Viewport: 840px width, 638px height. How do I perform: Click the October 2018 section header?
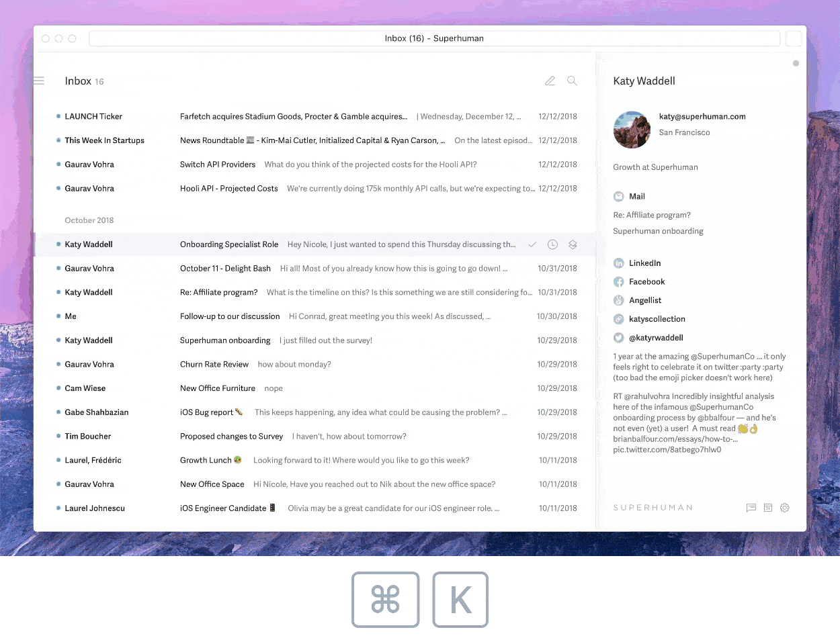point(89,220)
